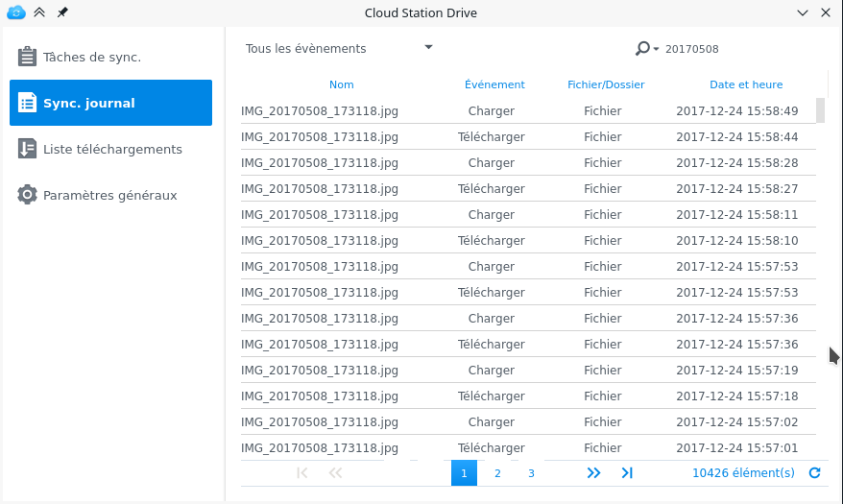Sort by the Événement column header
843x504 pixels.
pyautogui.click(x=494, y=84)
